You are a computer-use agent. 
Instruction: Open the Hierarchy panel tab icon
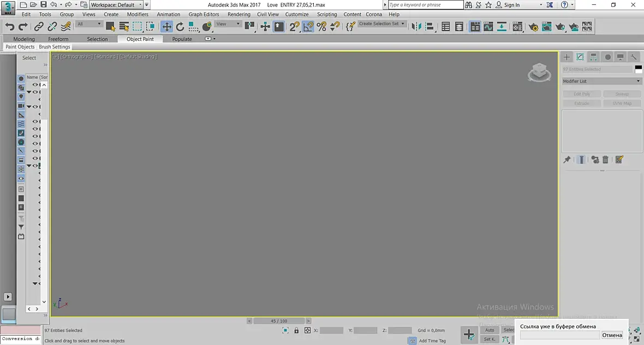pyautogui.click(x=593, y=57)
